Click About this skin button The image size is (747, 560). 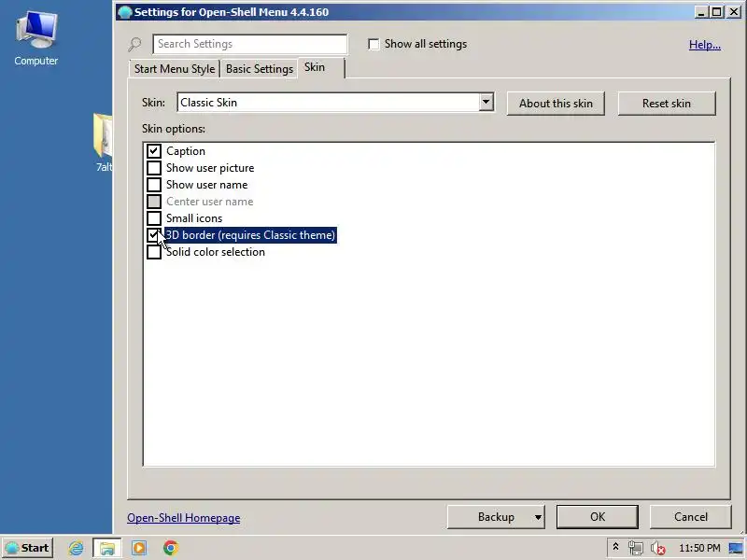556,104
